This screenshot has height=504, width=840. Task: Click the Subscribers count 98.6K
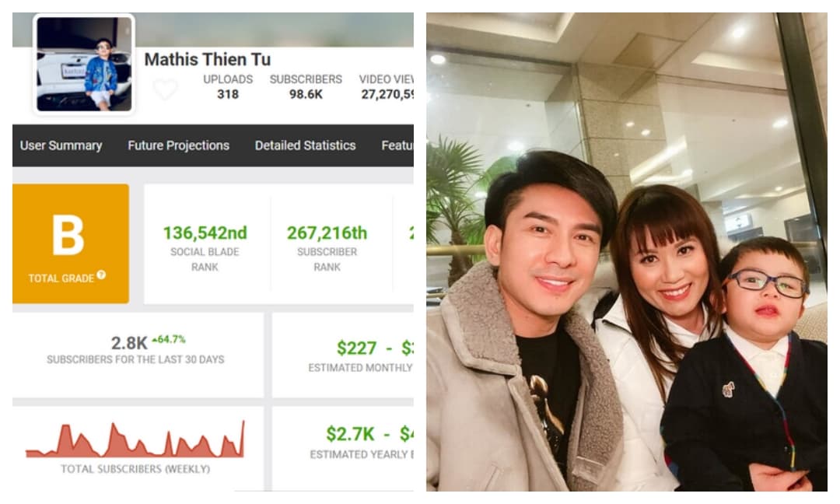pos(306,94)
